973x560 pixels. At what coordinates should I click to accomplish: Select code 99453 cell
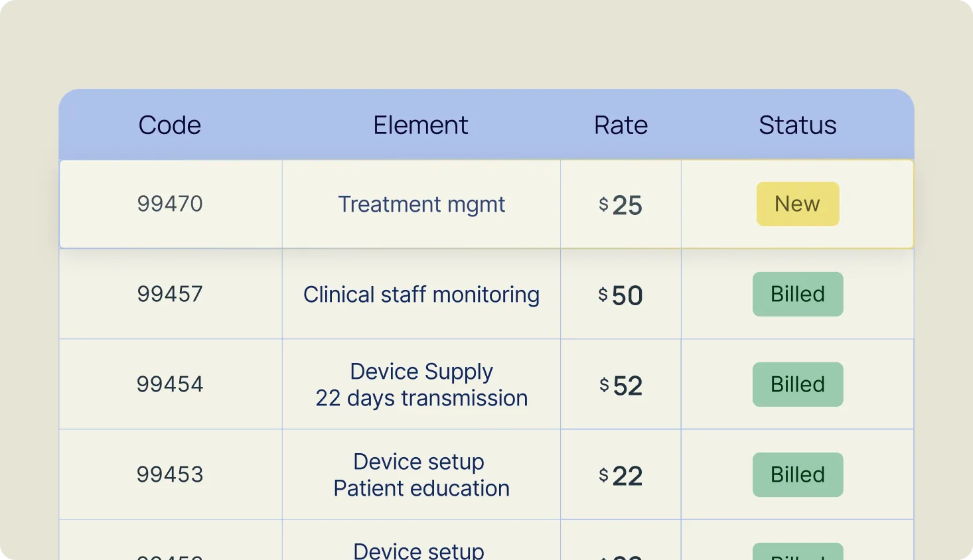[170, 474]
